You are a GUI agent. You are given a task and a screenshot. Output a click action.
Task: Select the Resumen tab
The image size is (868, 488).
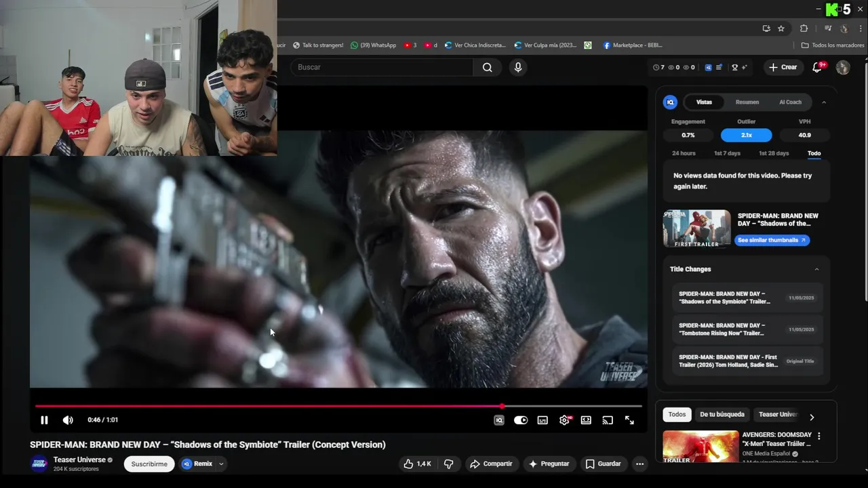747,102
